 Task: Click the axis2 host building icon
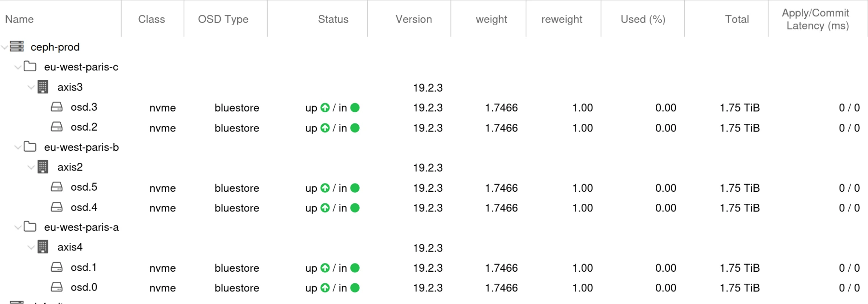tap(43, 167)
